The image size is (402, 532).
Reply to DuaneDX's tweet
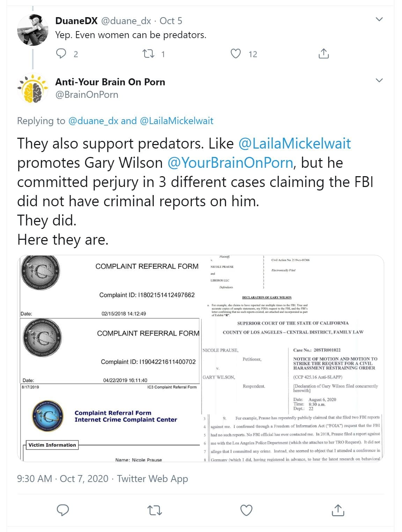click(61, 53)
